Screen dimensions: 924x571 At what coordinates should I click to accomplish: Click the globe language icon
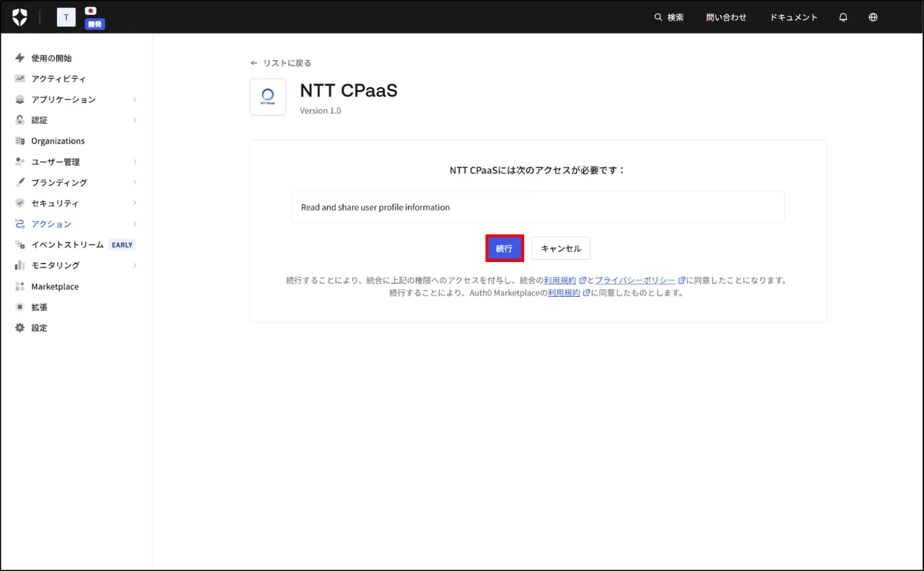pos(873,18)
